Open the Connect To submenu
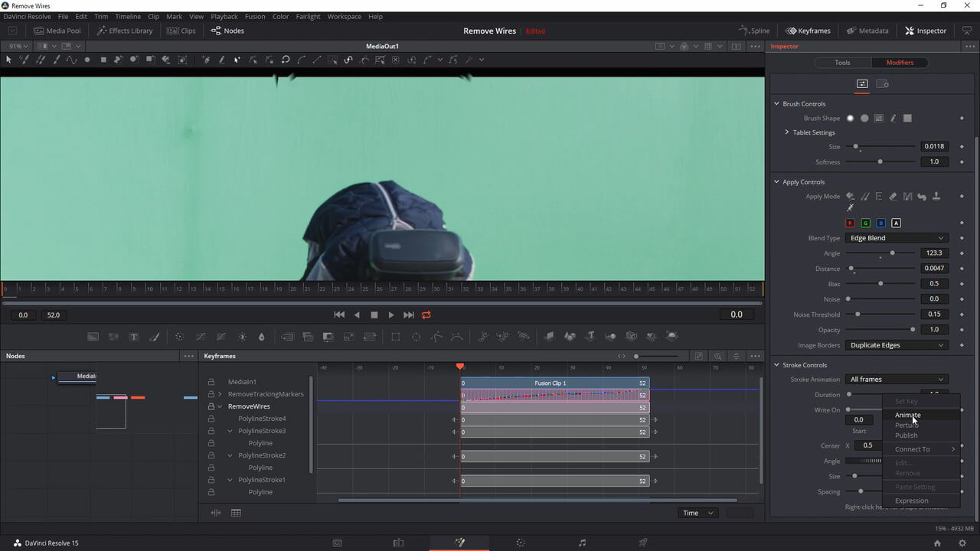980x551 pixels. click(x=920, y=449)
